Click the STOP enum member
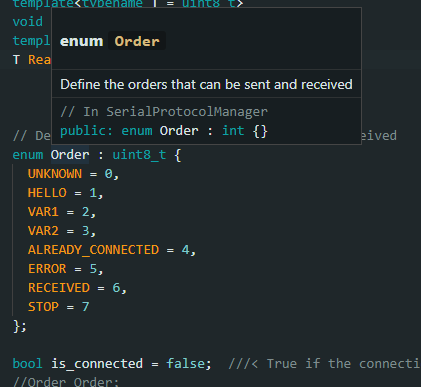Screen dimensions: 421x387 pyautogui.click(x=43, y=307)
